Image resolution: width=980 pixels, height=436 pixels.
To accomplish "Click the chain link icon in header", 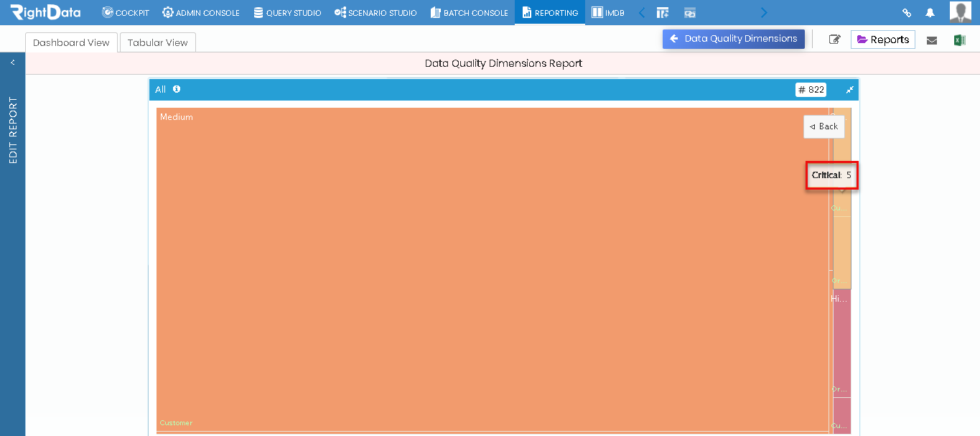I will pos(907,13).
